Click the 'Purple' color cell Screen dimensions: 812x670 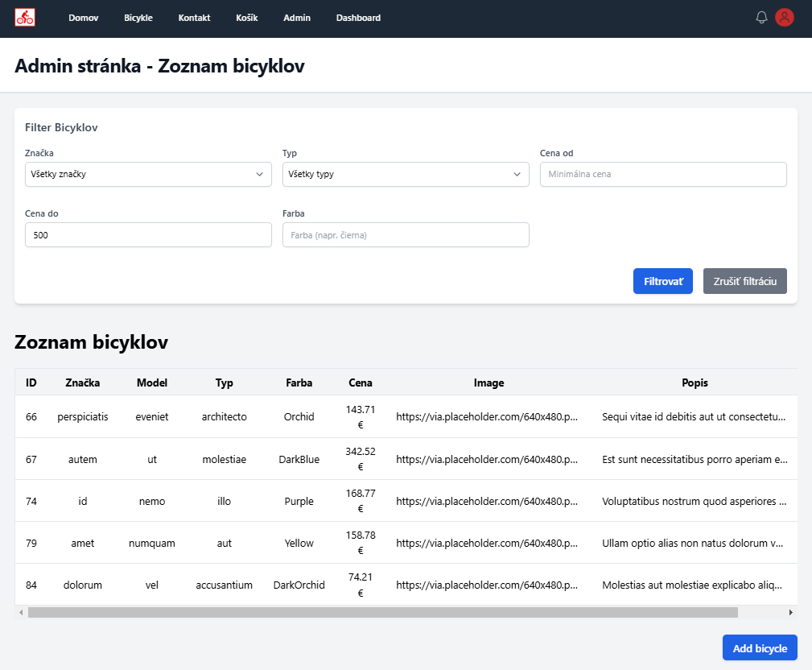click(x=299, y=501)
